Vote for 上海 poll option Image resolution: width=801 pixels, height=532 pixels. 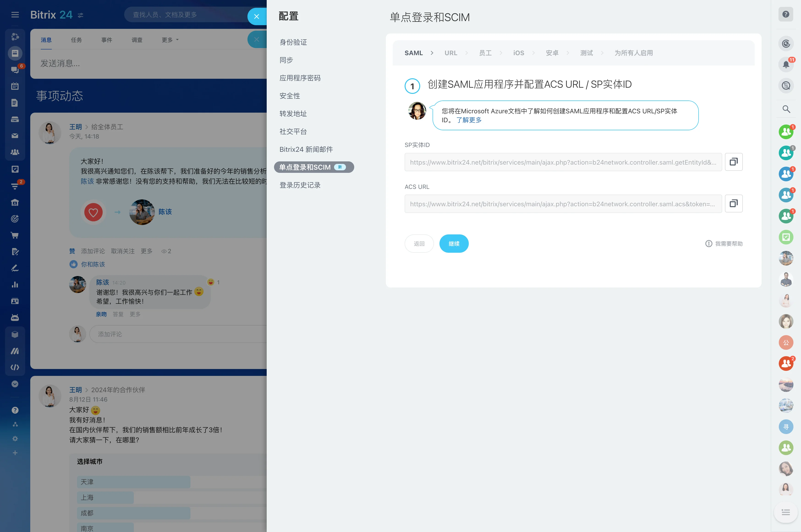pyautogui.click(x=171, y=497)
